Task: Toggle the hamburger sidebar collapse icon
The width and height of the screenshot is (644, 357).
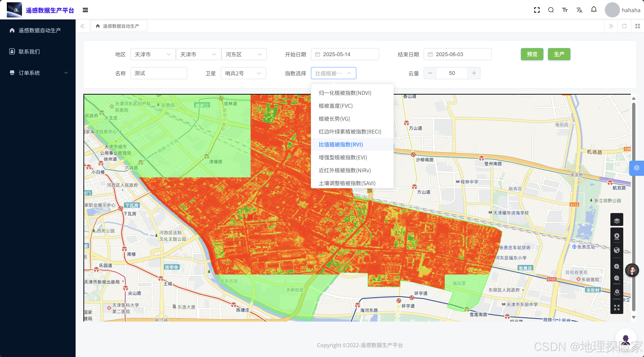Action: (85, 10)
